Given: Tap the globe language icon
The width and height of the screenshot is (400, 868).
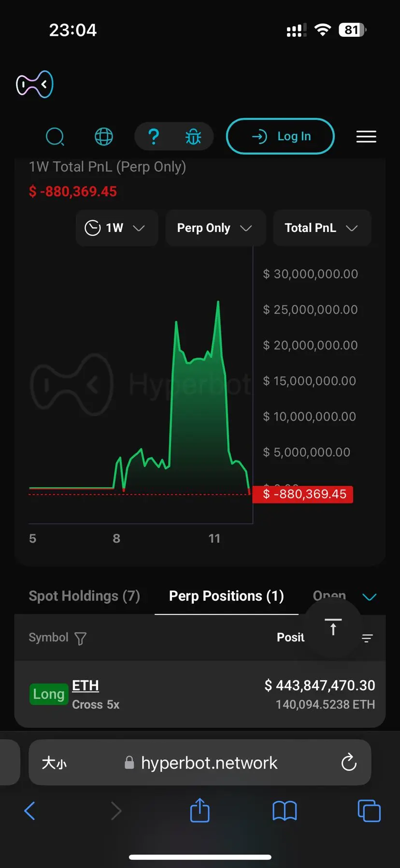Looking at the screenshot, I should click(x=104, y=137).
